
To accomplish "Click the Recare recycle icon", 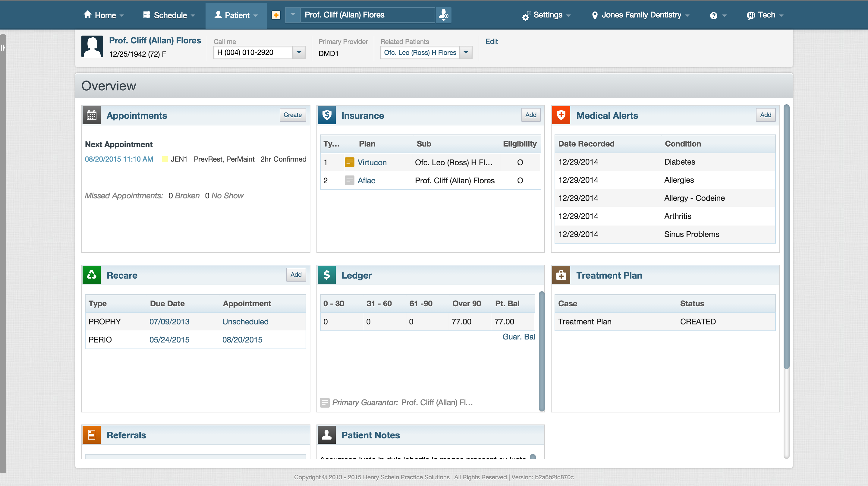I will point(92,275).
